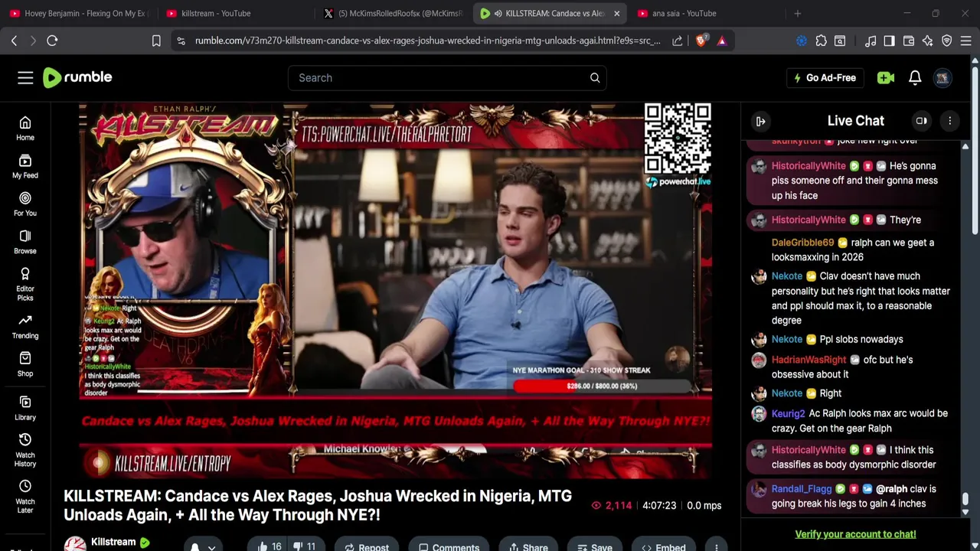
Task: Open the Brave Wallet icon
Action: point(909,41)
